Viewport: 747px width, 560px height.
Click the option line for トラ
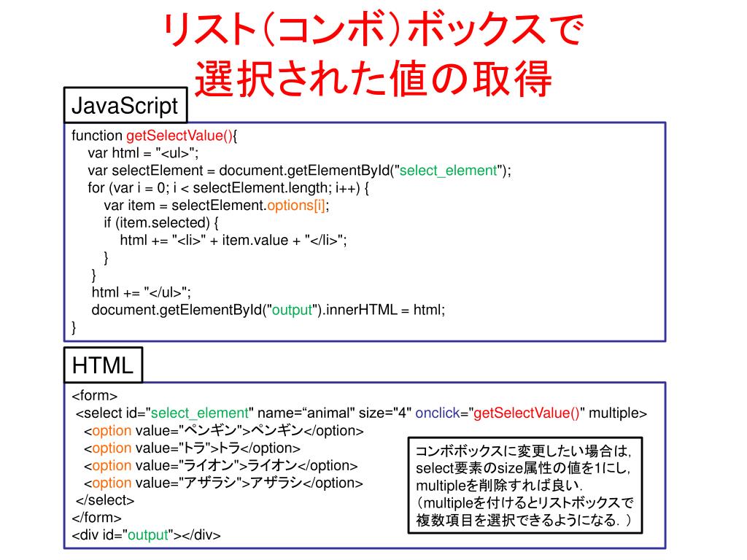(192, 448)
